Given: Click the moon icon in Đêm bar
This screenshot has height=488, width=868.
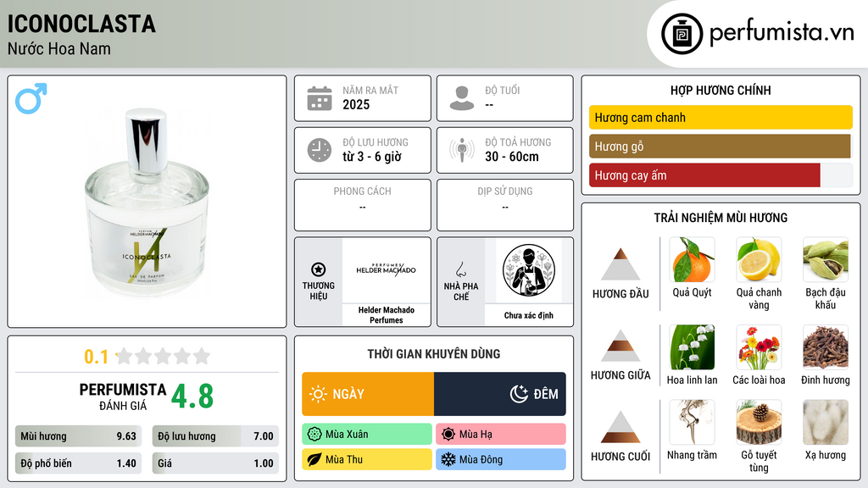Looking at the screenshot, I should click(519, 394).
